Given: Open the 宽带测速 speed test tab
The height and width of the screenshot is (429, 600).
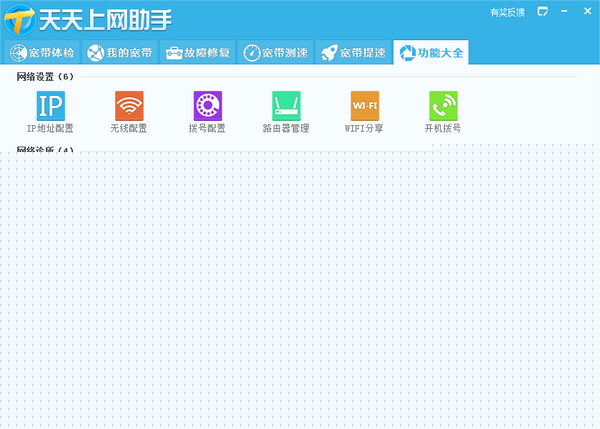Looking at the screenshot, I should [275, 52].
